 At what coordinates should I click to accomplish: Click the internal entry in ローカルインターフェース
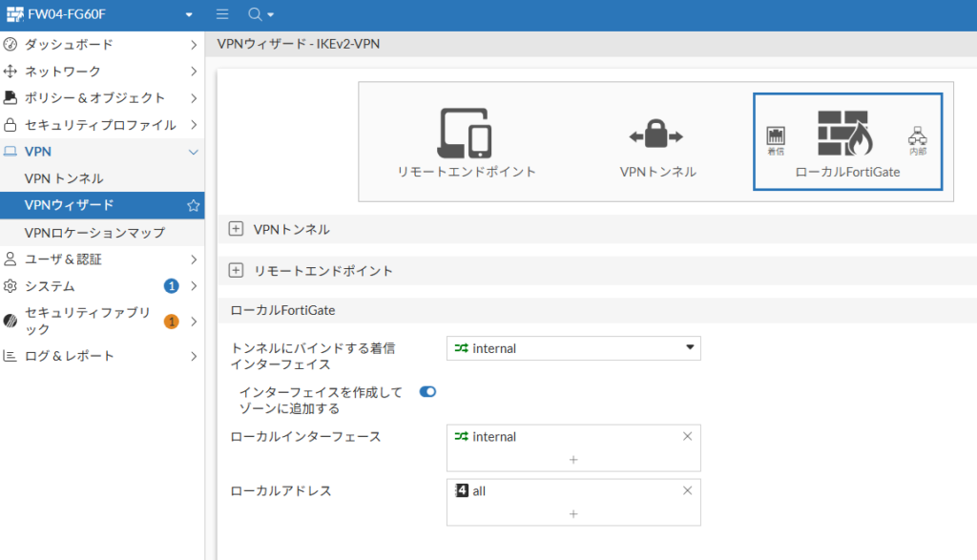pyautogui.click(x=494, y=437)
